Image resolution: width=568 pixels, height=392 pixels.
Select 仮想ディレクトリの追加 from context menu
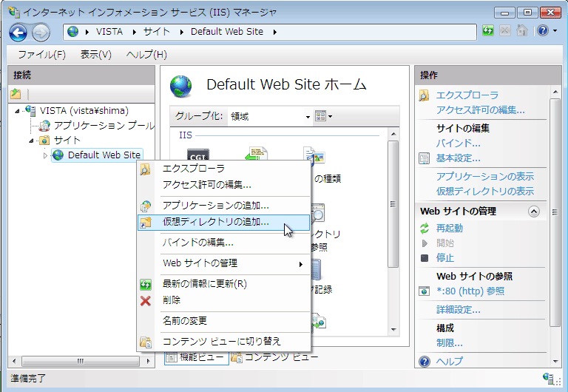[216, 222]
